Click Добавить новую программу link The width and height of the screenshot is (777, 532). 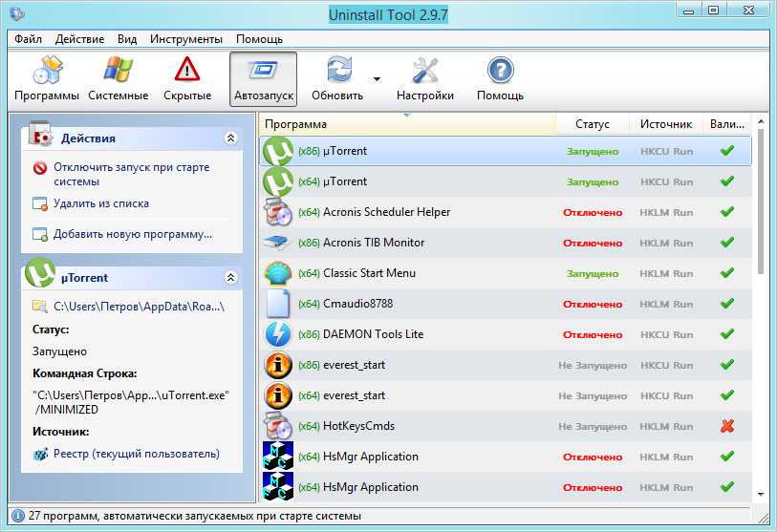[132, 234]
